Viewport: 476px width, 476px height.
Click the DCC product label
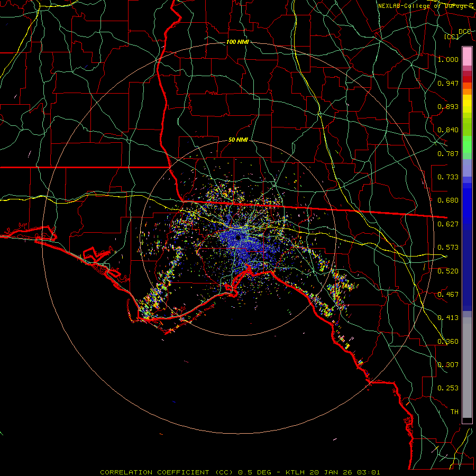pyautogui.click(x=464, y=31)
